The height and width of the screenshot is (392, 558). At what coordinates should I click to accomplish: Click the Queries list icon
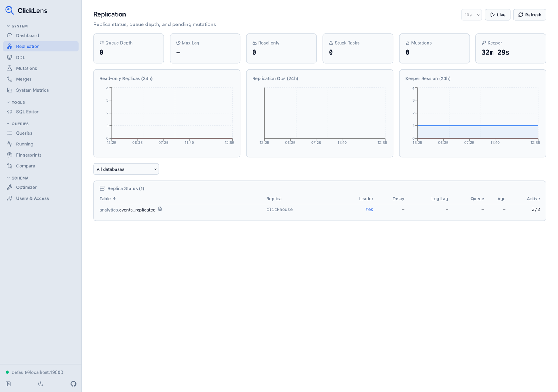(x=10, y=133)
